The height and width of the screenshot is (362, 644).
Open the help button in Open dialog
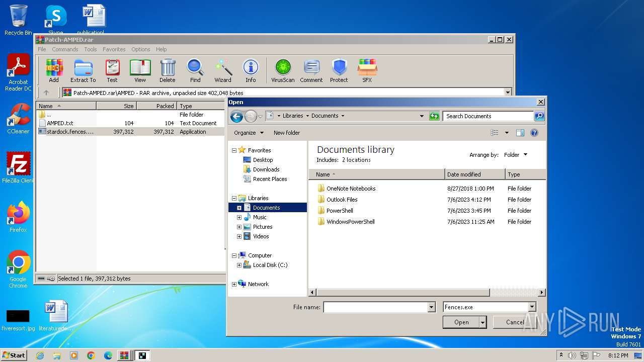(x=534, y=133)
